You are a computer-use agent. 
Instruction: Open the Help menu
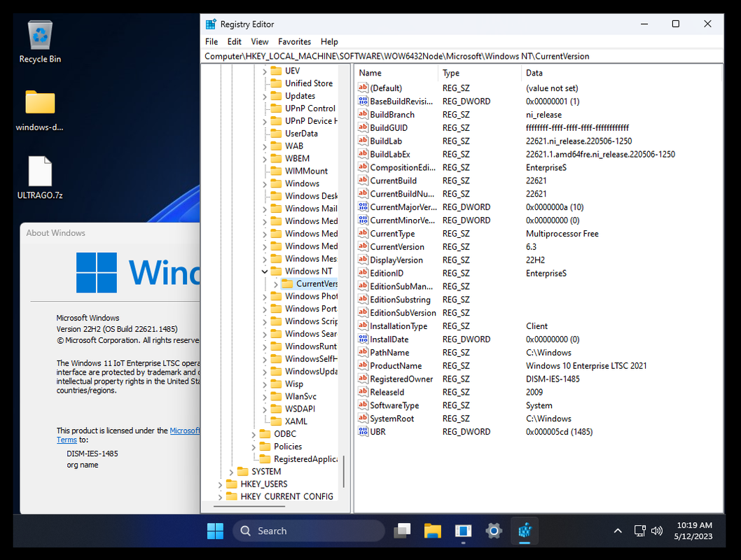329,41
